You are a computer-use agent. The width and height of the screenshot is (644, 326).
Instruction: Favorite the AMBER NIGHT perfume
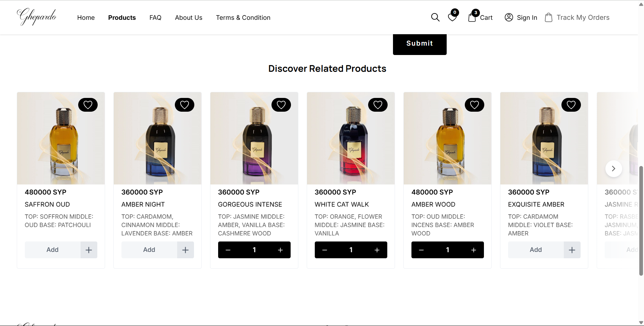click(x=185, y=105)
